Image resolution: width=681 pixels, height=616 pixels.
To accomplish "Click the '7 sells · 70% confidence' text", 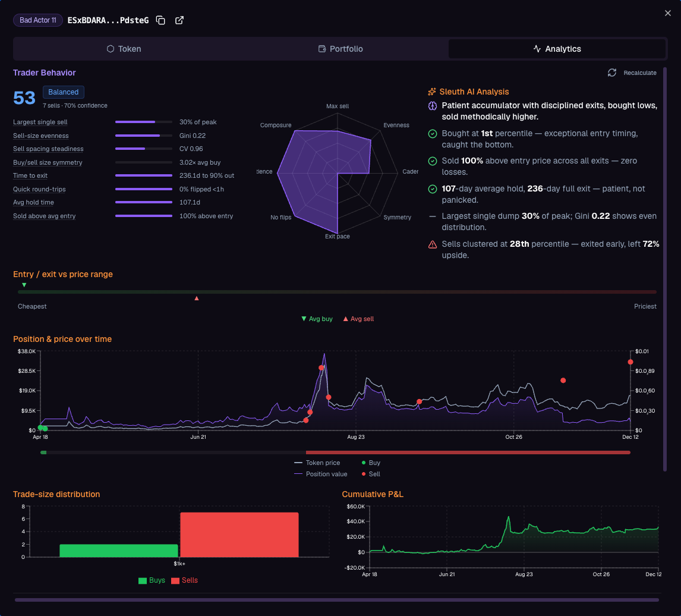I will [75, 106].
